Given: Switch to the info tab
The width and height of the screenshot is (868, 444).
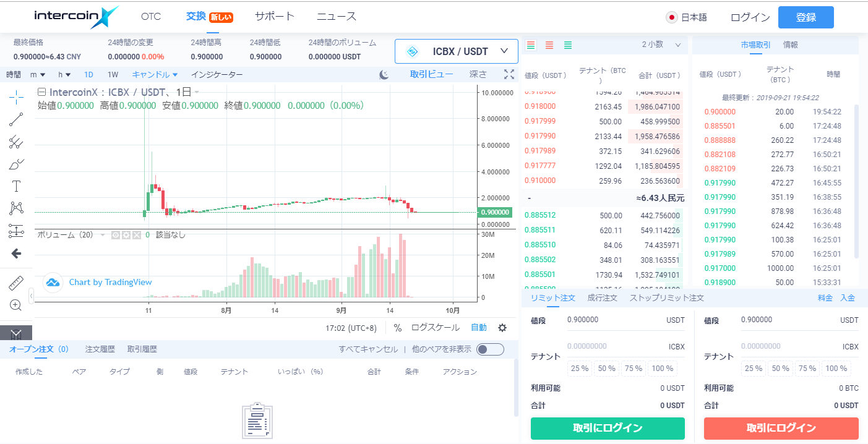Looking at the screenshot, I should pyautogui.click(x=790, y=45).
